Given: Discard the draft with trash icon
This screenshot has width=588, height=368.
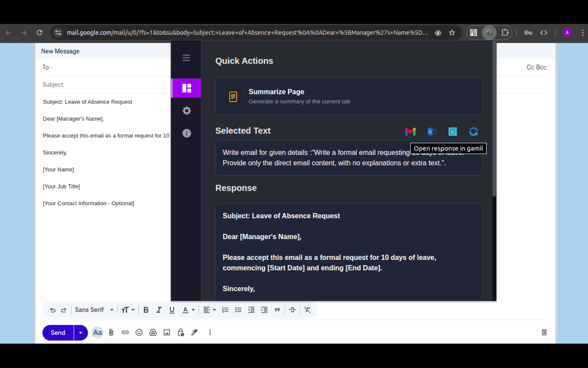Looking at the screenshot, I should [x=544, y=333].
